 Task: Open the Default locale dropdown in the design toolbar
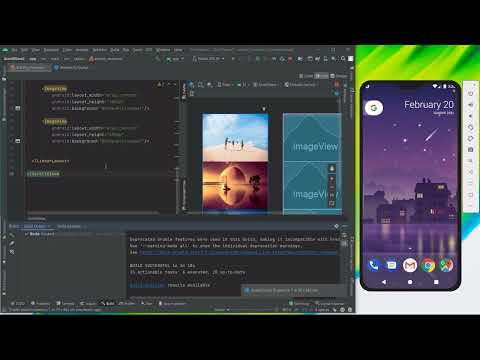pyautogui.click(x=302, y=85)
